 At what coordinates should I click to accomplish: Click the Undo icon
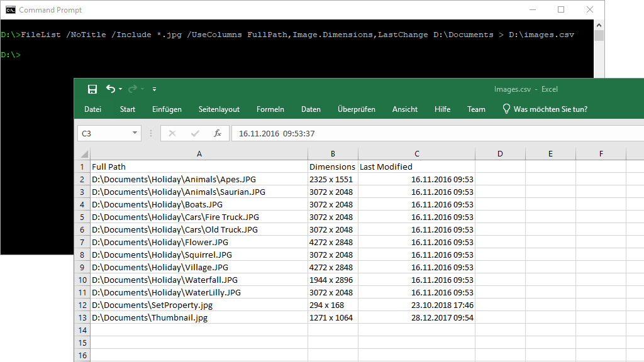point(111,89)
